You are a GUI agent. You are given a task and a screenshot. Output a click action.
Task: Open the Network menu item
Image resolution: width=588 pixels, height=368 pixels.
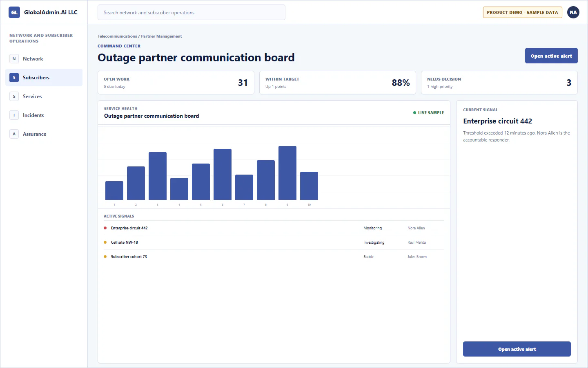[x=44, y=59]
